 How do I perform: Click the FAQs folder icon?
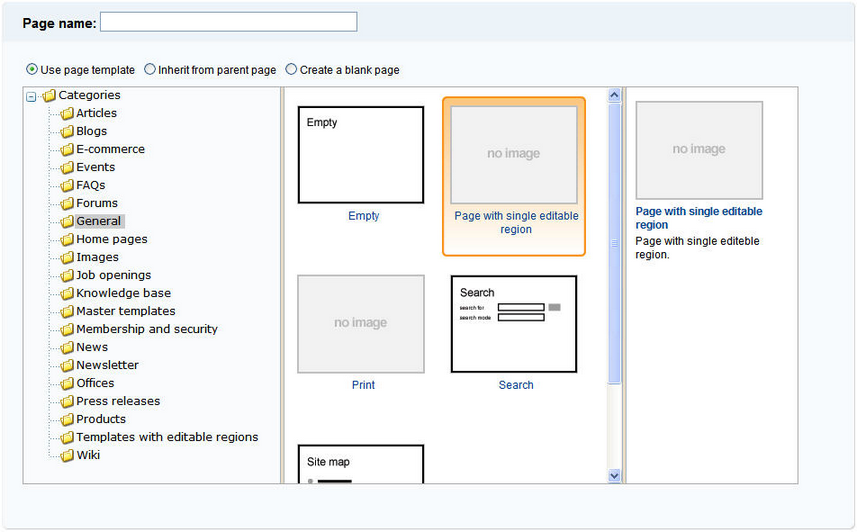click(x=67, y=185)
